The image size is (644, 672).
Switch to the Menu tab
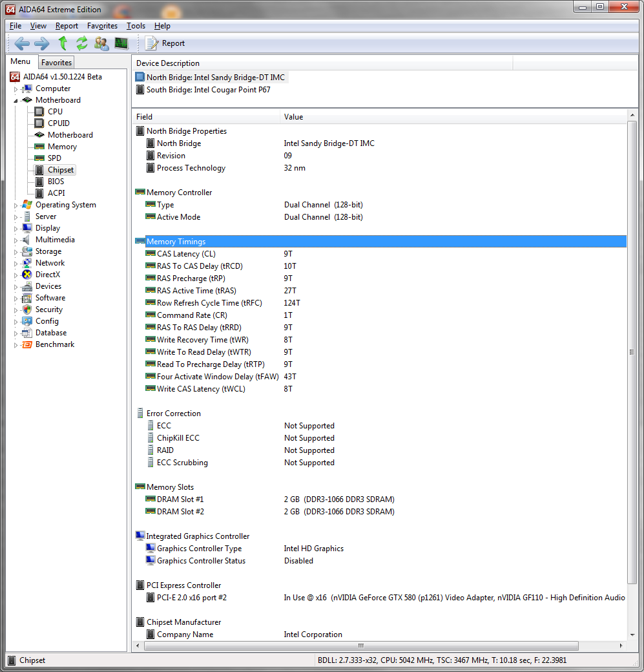coord(21,61)
